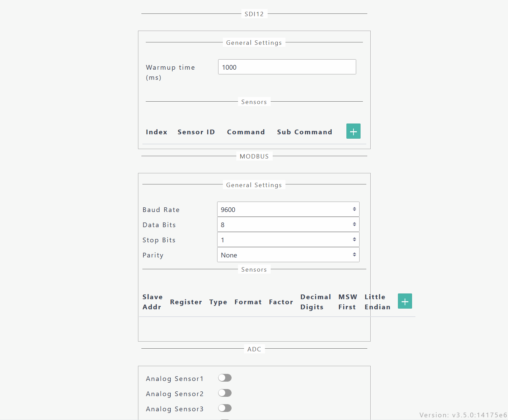The height and width of the screenshot is (420, 508).
Task: Focus the Warmup time input field
Action: 287,67
